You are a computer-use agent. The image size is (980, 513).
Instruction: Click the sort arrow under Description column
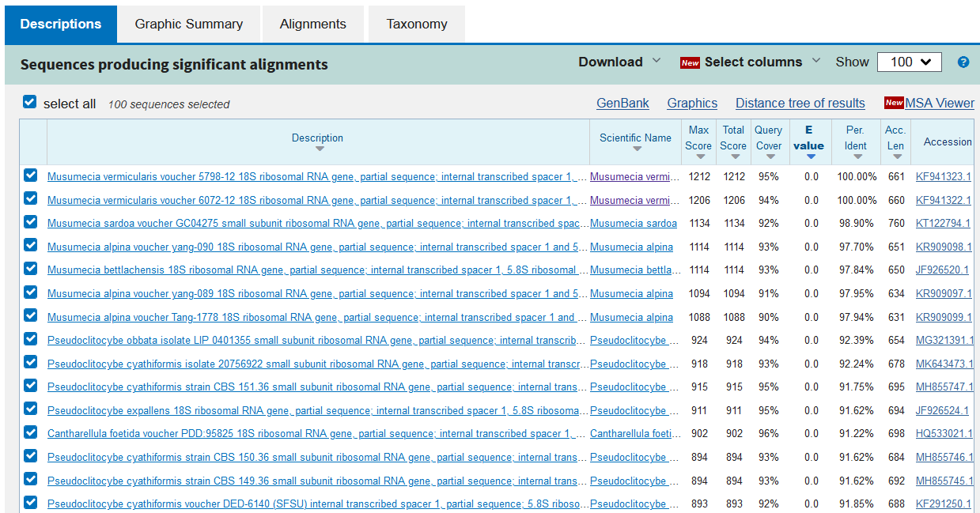319,149
